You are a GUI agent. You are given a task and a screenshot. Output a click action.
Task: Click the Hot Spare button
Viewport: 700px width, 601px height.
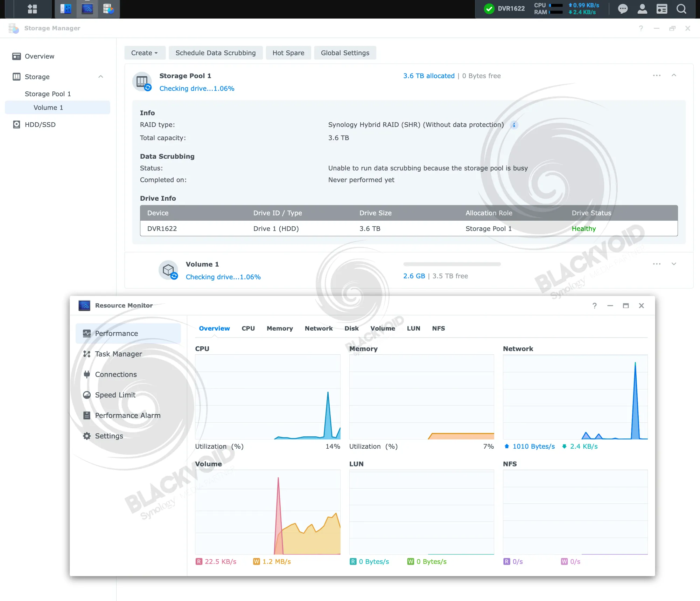click(288, 53)
